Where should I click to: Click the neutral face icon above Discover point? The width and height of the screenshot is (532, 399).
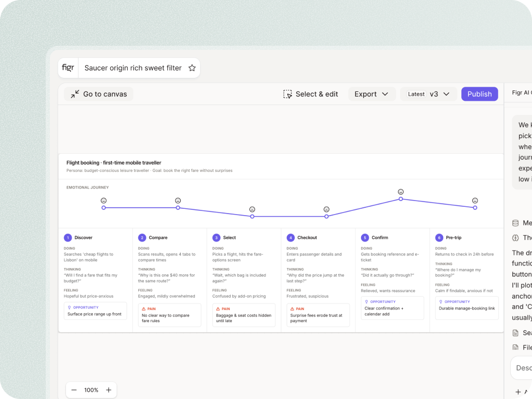tap(103, 201)
